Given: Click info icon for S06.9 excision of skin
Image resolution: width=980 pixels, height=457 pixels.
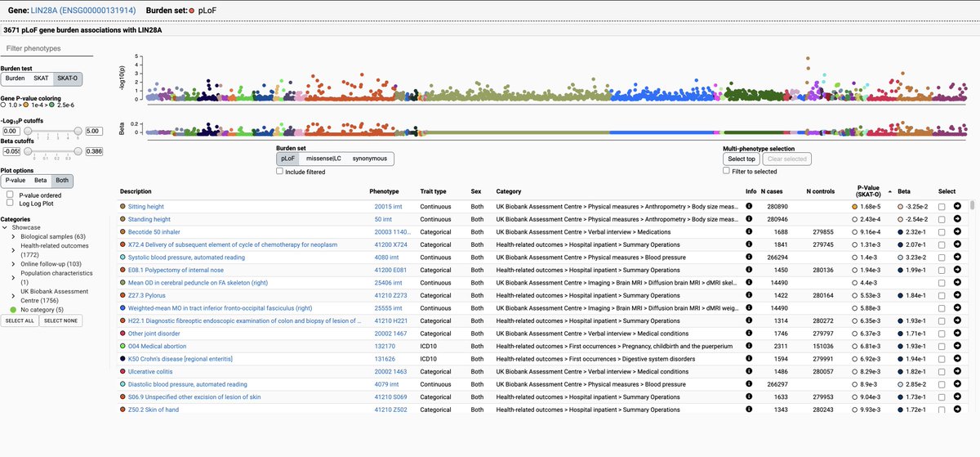Looking at the screenshot, I should 749,397.
